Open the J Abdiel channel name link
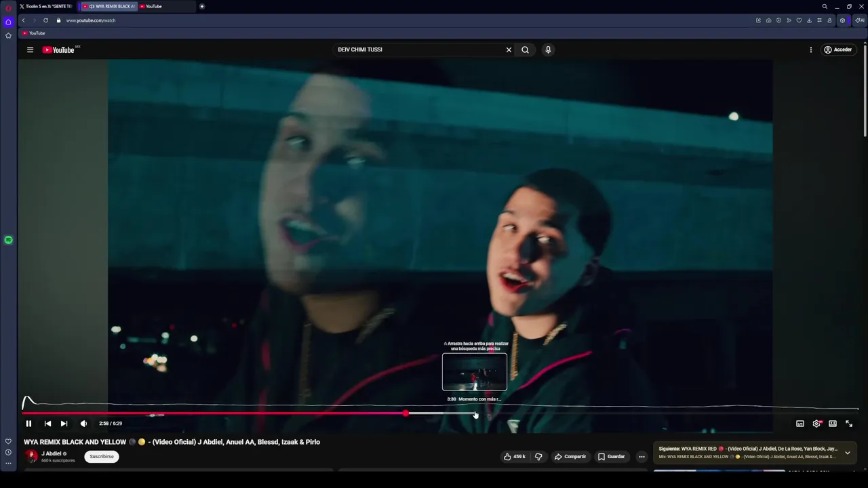This screenshot has height=488, width=868. click(52, 453)
